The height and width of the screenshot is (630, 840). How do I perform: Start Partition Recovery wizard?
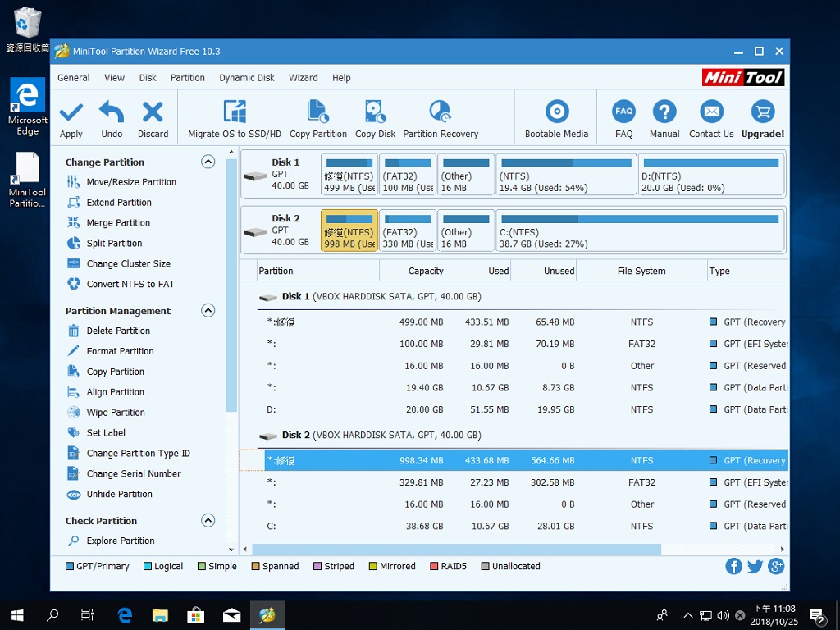tap(441, 120)
